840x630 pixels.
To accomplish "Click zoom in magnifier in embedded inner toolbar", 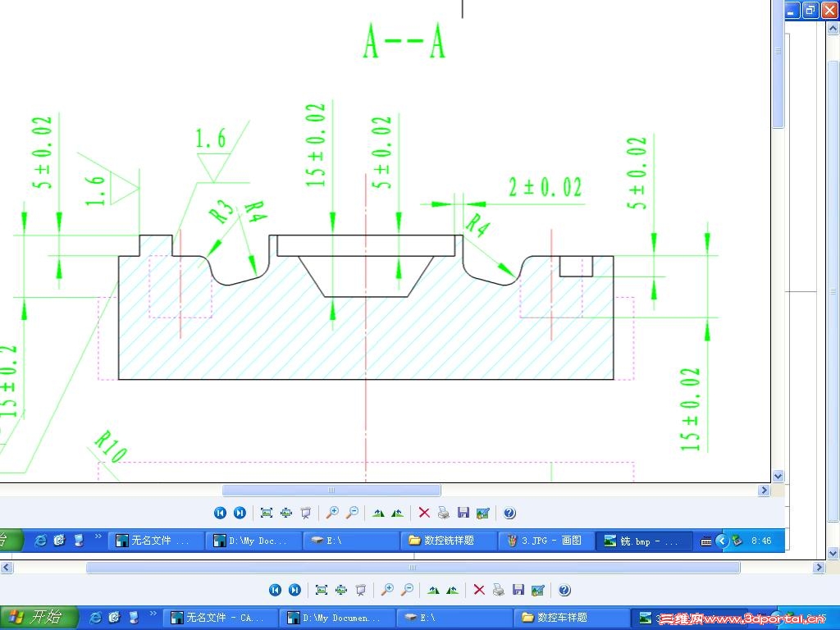I will pos(332,513).
